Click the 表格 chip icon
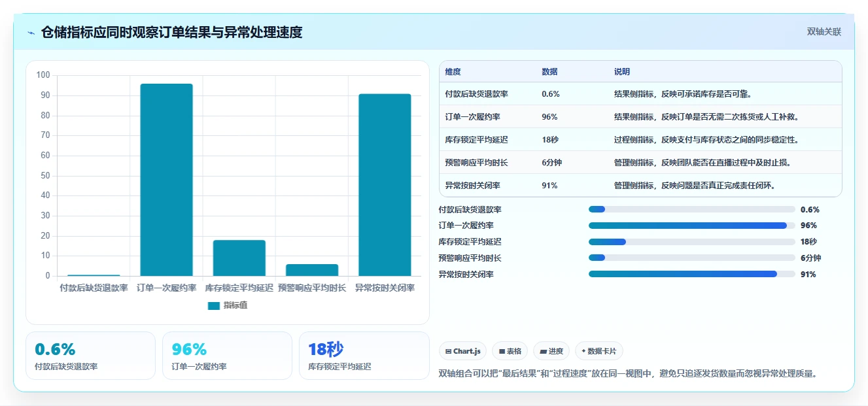 coord(502,351)
